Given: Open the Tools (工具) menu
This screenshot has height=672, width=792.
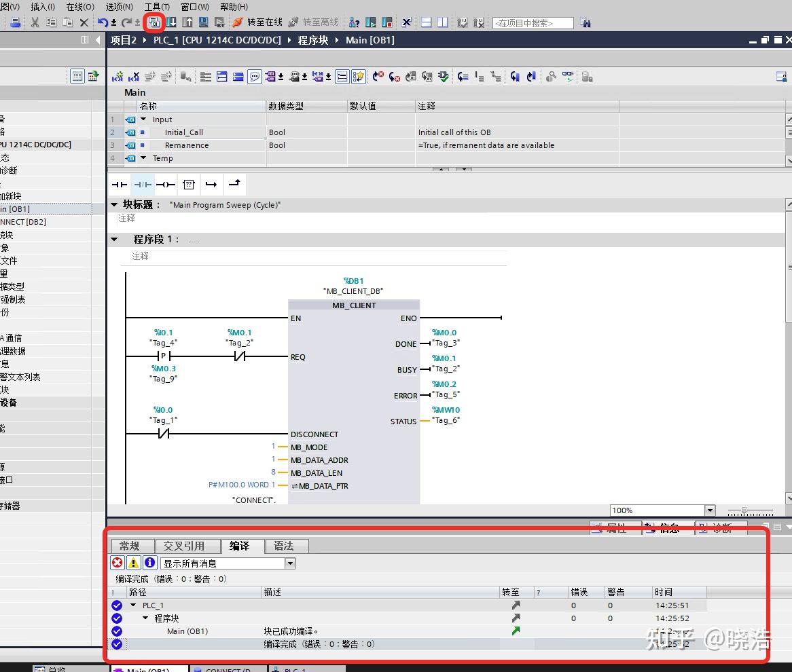Looking at the screenshot, I should [x=157, y=7].
